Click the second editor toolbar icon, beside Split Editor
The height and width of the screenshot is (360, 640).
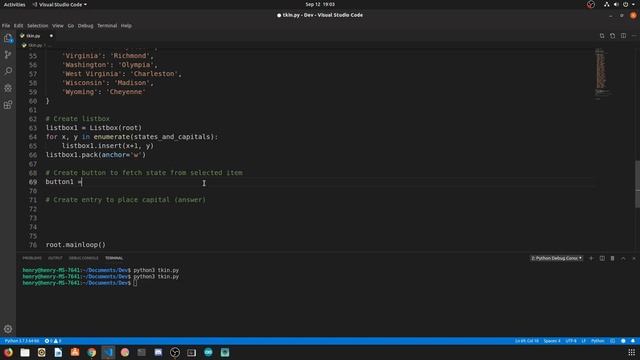click(613, 36)
